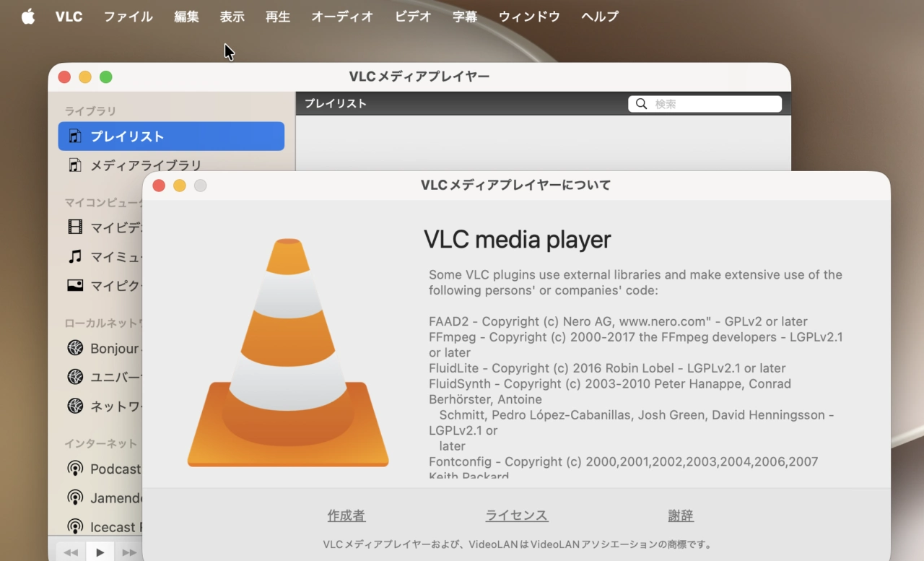Click the music note マイミュージック icon
The height and width of the screenshot is (561, 924).
[75, 256]
